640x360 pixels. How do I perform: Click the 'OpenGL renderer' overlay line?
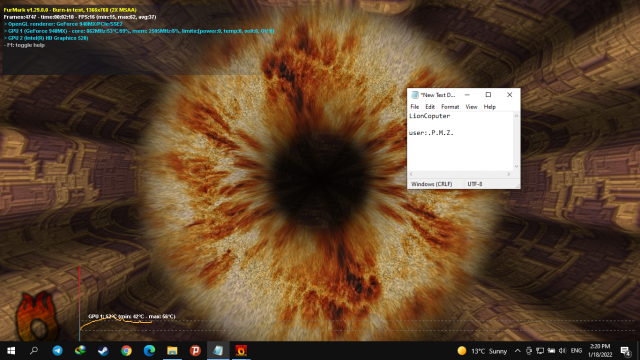point(63,24)
